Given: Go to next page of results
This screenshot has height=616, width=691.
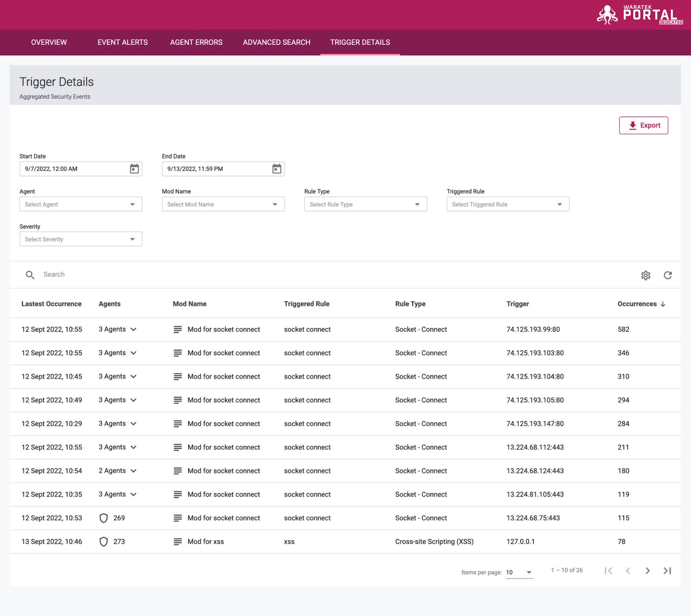Looking at the screenshot, I should click(647, 571).
